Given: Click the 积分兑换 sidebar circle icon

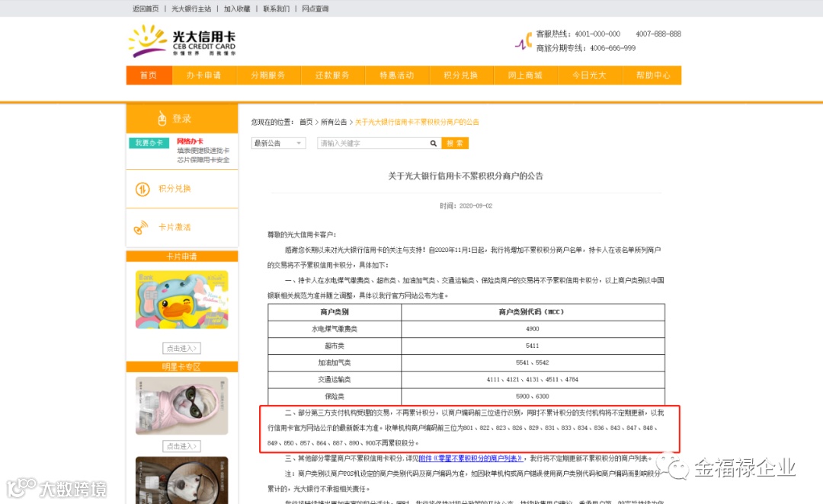Looking at the screenshot, I should [x=143, y=189].
